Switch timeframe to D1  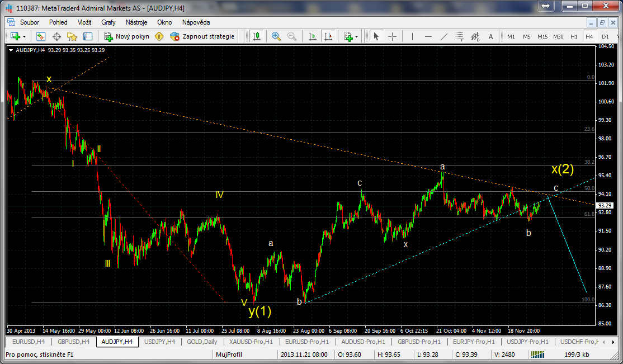coord(605,36)
